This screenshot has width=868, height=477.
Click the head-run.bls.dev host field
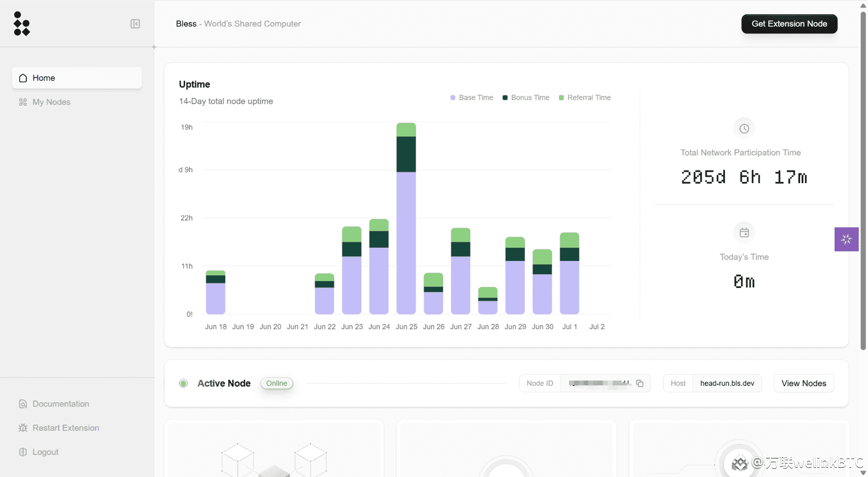pyautogui.click(x=727, y=384)
